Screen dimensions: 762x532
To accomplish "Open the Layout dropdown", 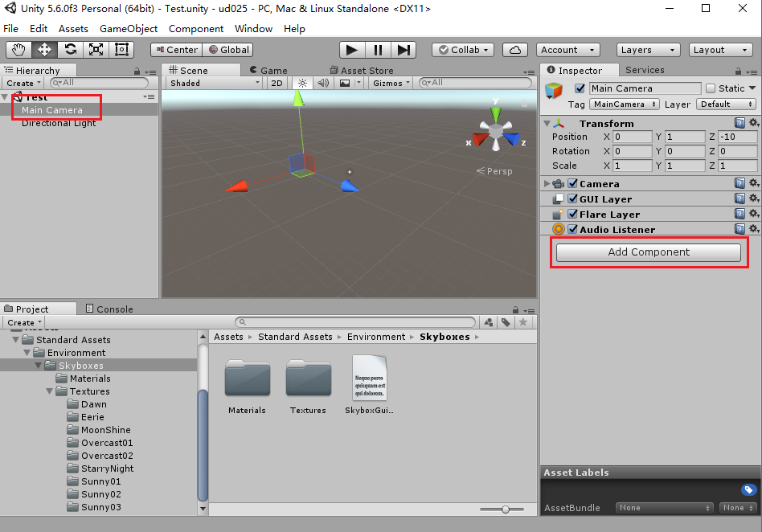I will coord(720,50).
